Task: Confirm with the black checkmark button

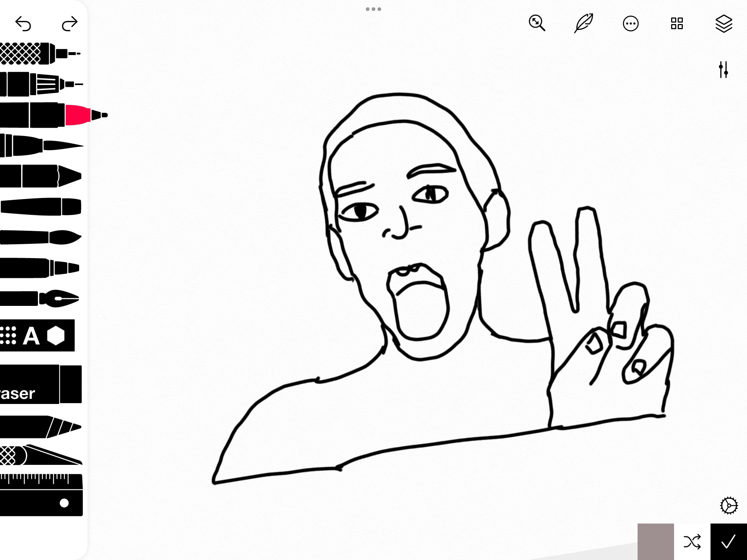Action: [728, 542]
